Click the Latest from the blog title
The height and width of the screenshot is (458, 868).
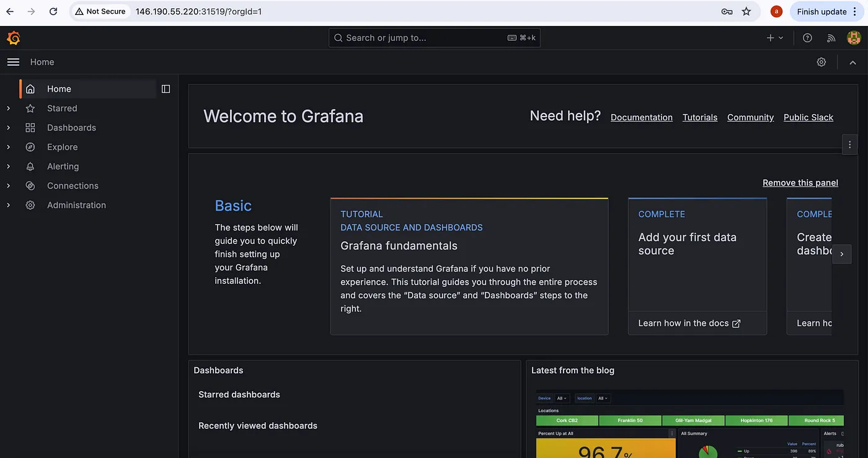pyautogui.click(x=573, y=371)
